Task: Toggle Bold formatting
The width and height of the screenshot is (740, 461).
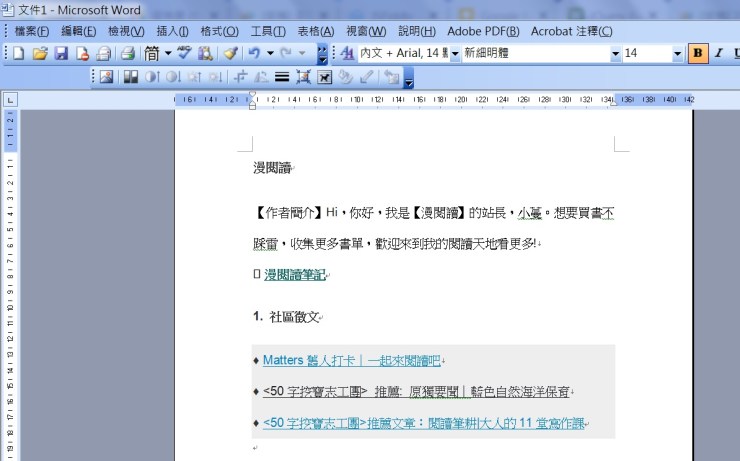Action: [x=698, y=53]
